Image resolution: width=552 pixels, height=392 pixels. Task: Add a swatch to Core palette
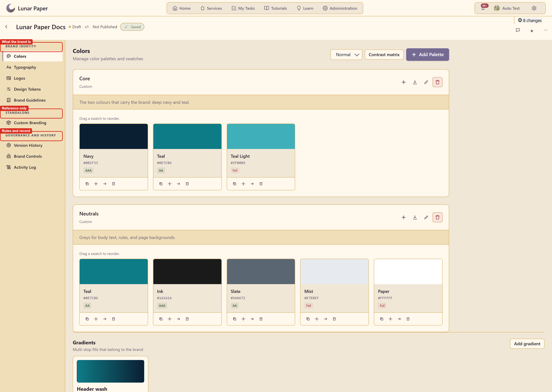coord(403,82)
